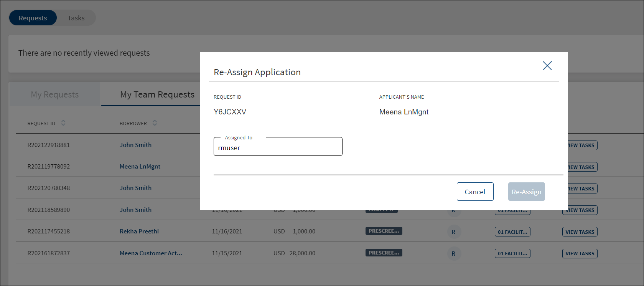Select request ID R202122918881
Screen dimensions: 644x286
click(49, 145)
